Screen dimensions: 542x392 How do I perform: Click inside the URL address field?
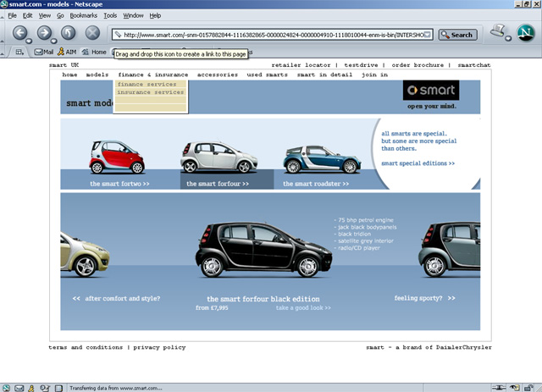click(273, 35)
